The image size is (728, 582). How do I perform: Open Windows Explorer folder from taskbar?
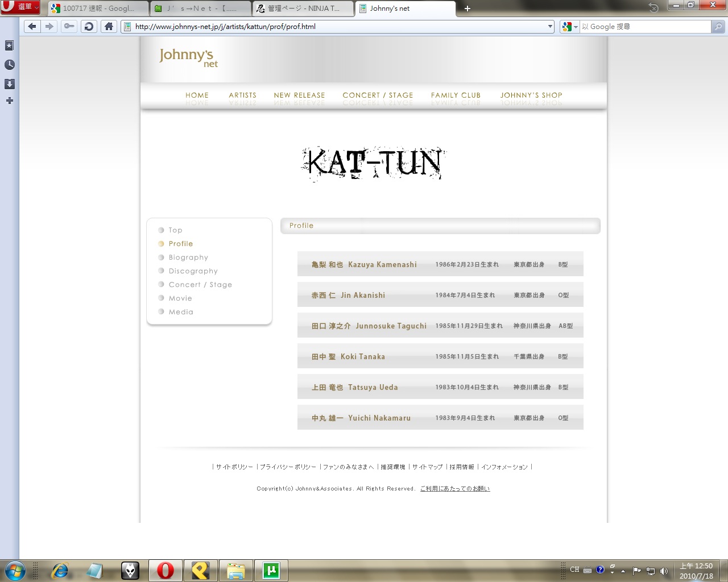pyautogui.click(x=235, y=570)
